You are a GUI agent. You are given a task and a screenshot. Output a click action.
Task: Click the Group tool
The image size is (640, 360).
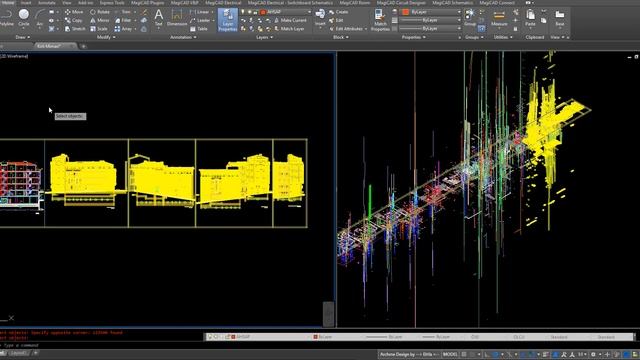pos(470,18)
